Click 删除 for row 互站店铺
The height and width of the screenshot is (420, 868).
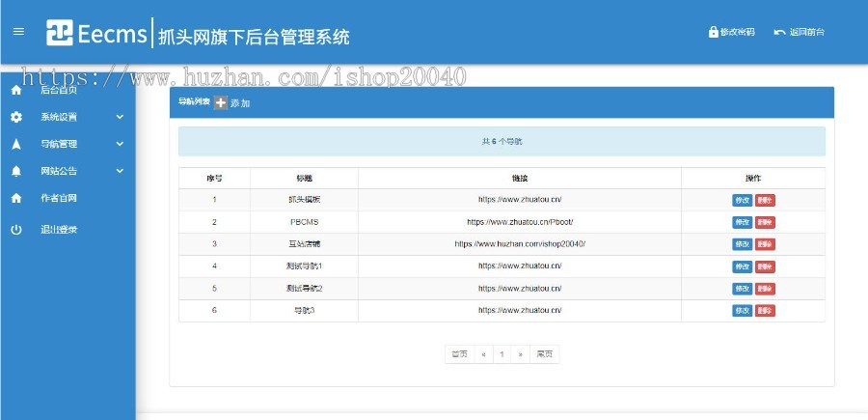(x=765, y=244)
